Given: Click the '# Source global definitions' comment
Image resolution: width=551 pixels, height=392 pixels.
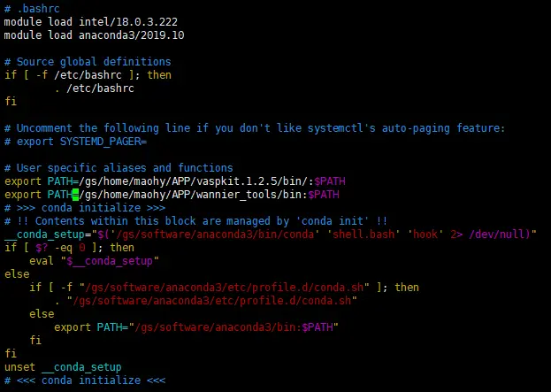Looking at the screenshot, I should [x=88, y=62].
